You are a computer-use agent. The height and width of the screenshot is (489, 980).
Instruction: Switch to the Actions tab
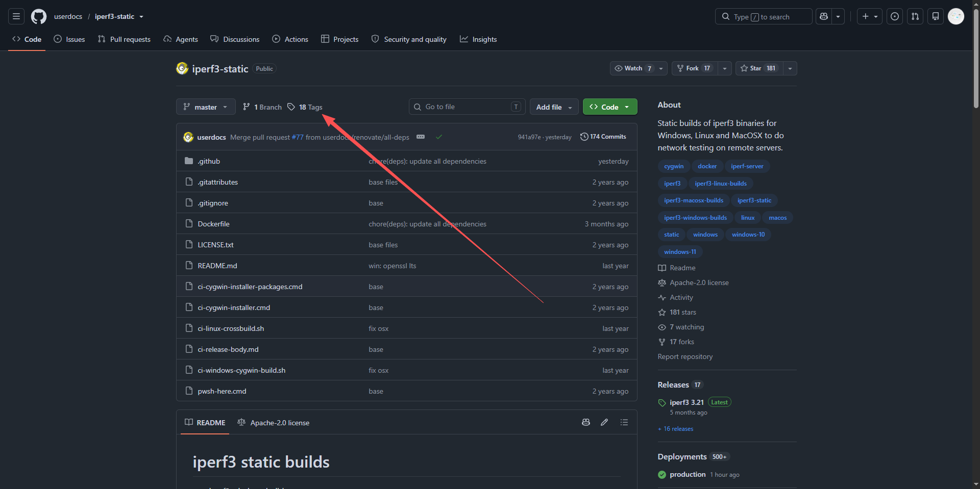coord(290,39)
